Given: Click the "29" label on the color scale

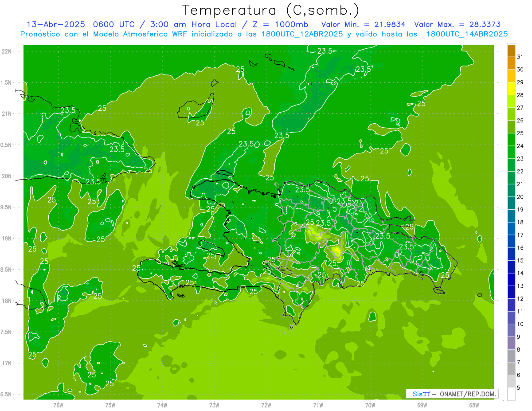Looking at the screenshot, I should point(520,82).
